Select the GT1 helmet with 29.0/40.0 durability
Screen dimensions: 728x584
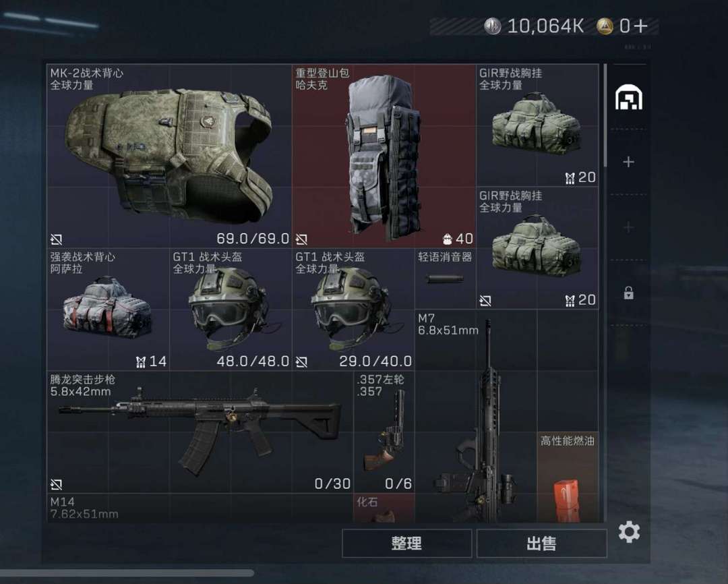353,309
